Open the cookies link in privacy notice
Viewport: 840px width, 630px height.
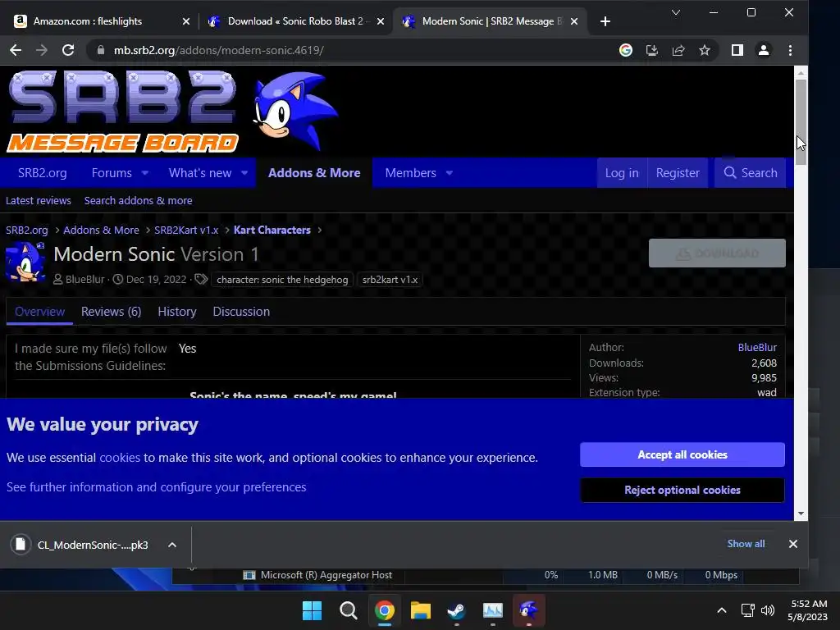[x=120, y=458]
